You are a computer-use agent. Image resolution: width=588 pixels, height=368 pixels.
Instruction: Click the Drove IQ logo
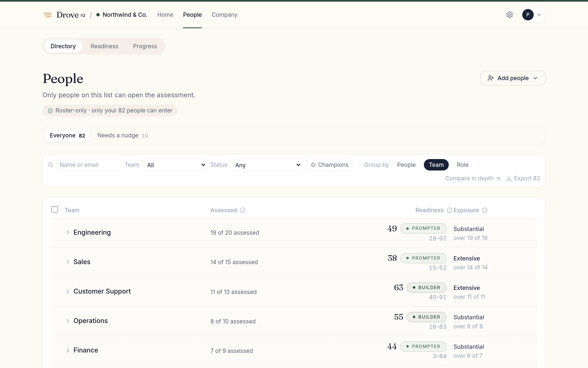coord(71,15)
